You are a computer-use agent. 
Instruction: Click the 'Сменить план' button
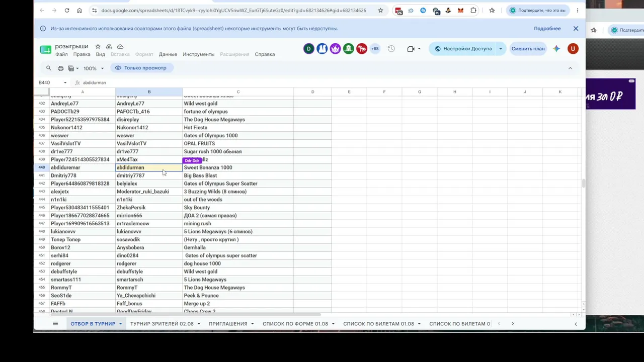click(x=528, y=49)
